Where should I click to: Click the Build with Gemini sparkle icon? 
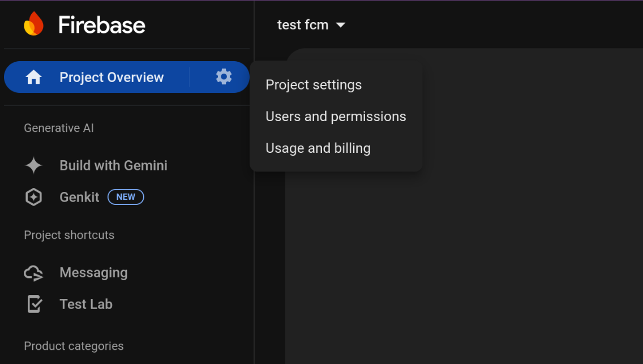(33, 165)
